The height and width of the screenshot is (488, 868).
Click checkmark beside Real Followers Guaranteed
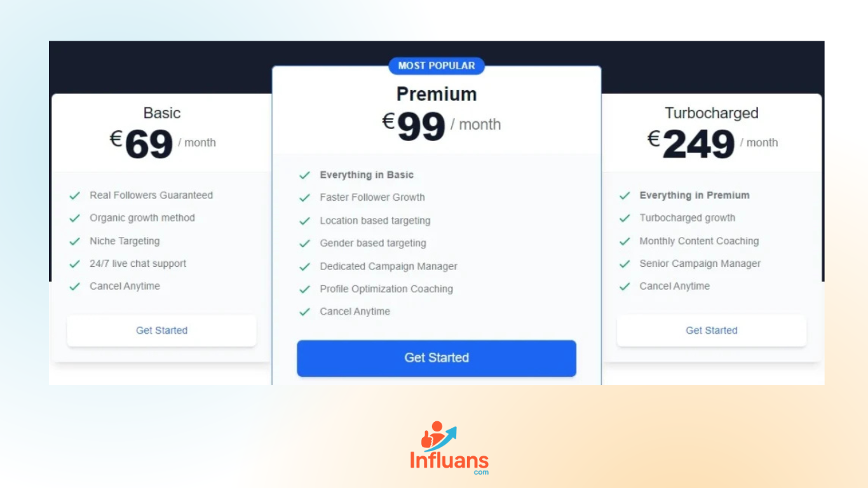75,196
